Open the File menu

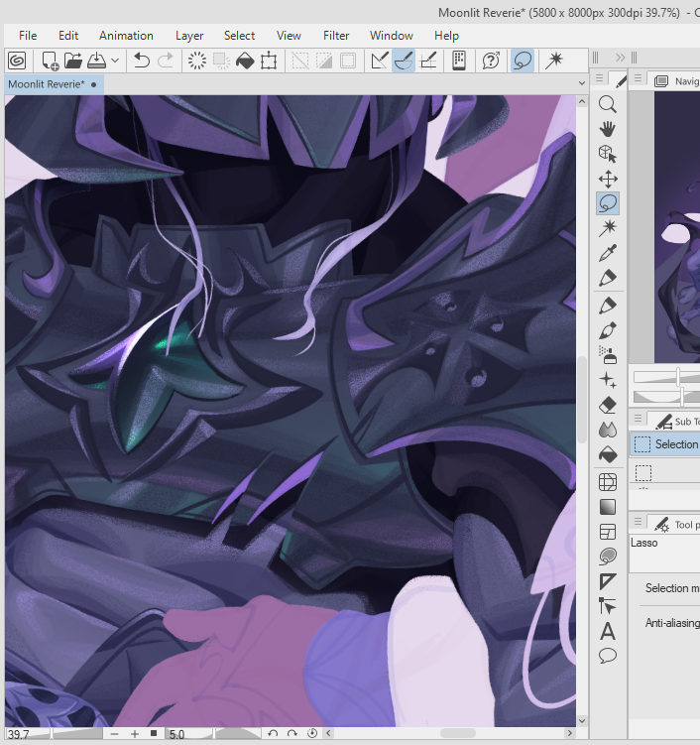pos(28,36)
